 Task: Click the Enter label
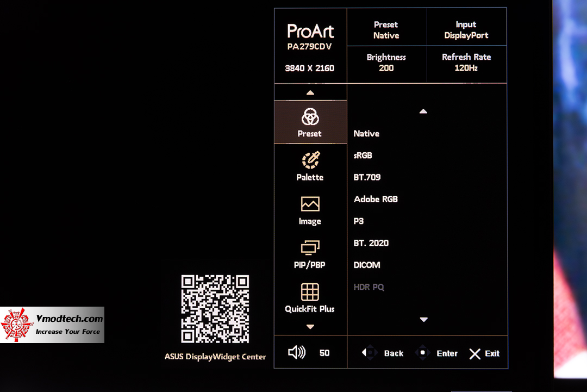tap(447, 353)
